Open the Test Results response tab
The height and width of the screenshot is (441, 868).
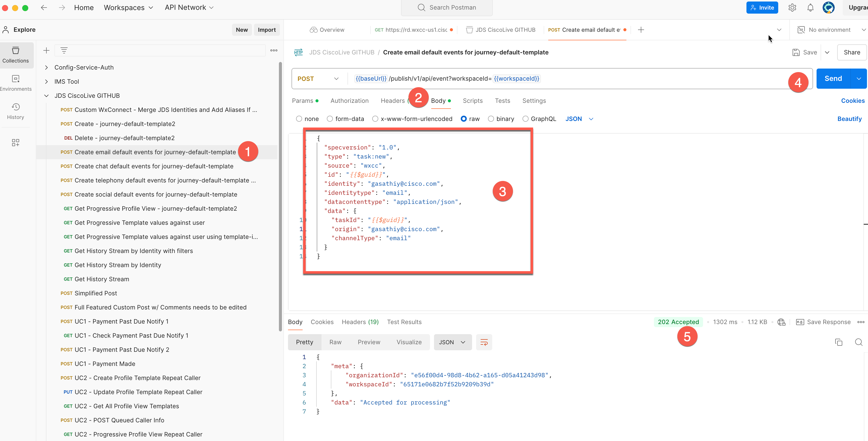click(404, 322)
